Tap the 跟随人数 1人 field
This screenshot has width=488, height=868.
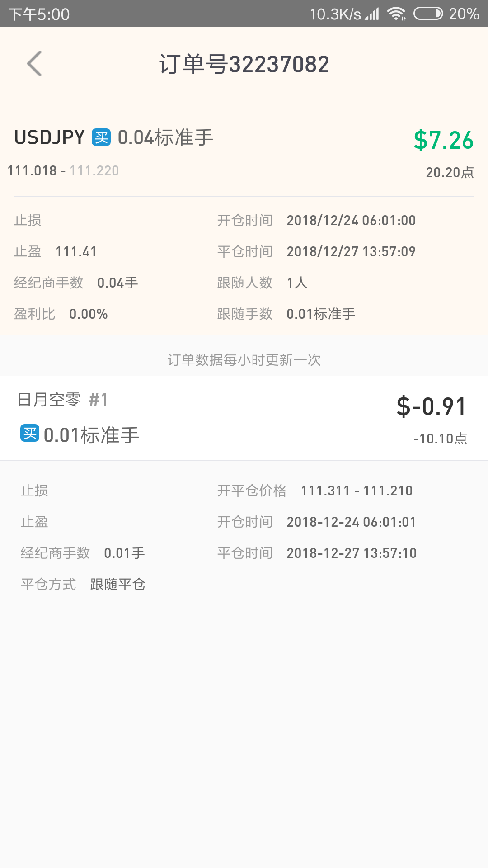[263, 283]
